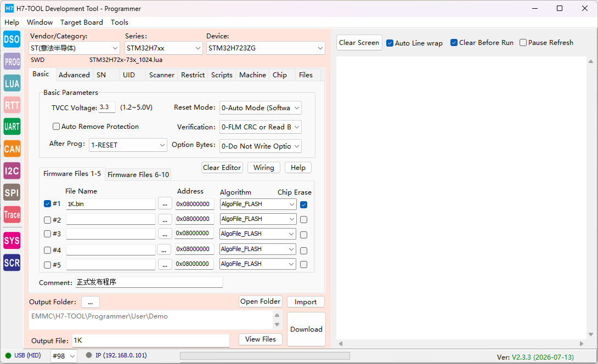Open the UART tool sidebar icon
Screen dimensions: 598x364
pyautogui.click(x=12, y=127)
